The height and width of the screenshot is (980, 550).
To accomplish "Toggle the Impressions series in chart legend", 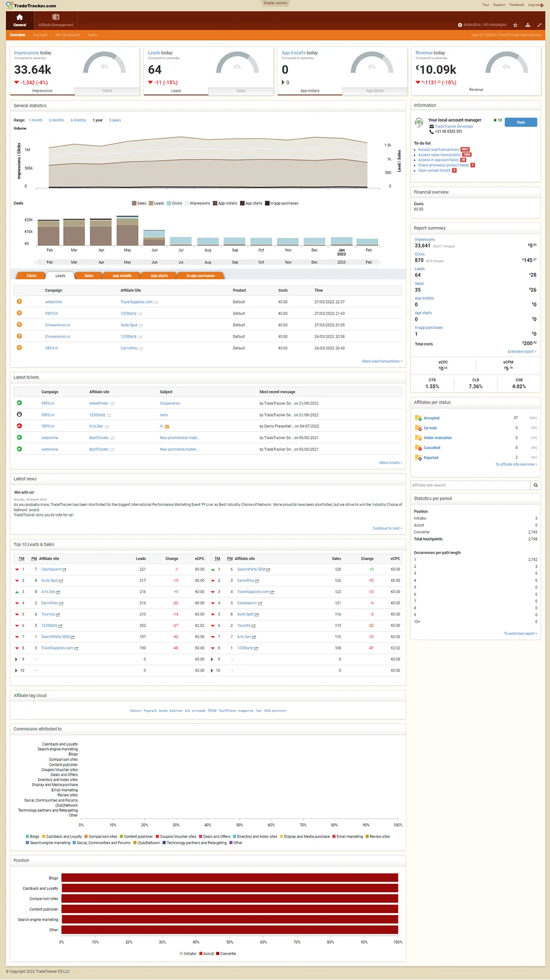I will pos(197,203).
